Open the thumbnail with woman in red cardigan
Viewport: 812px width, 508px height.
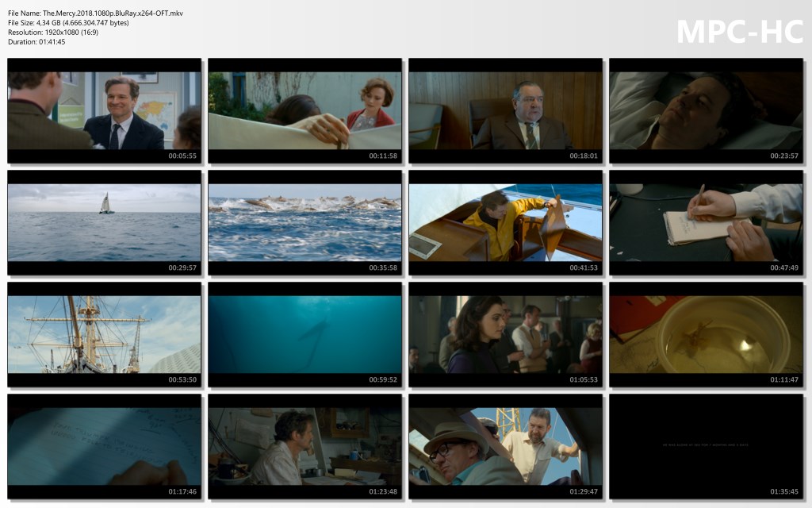(x=304, y=110)
